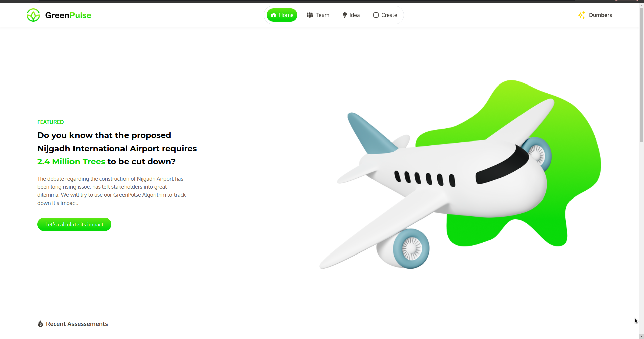Click the people icon beside Team
644x339 pixels.
[x=310, y=15]
